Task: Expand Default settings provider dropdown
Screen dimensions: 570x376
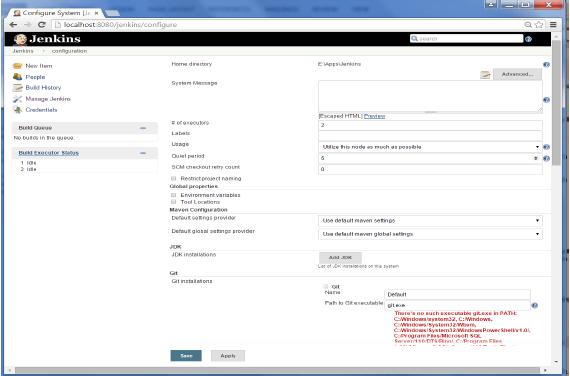Action: tap(430, 220)
